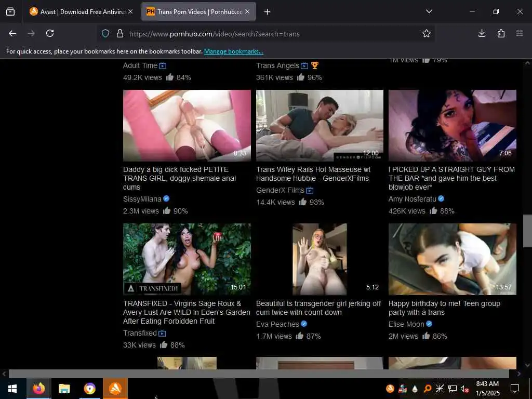Screen dimensions: 532x399
Task: Open the Eva Peaches uploader link
Action: click(277, 324)
